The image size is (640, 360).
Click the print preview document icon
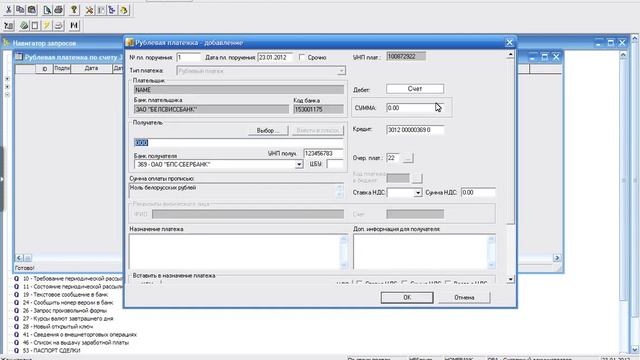pyautogui.click(x=47, y=9)
